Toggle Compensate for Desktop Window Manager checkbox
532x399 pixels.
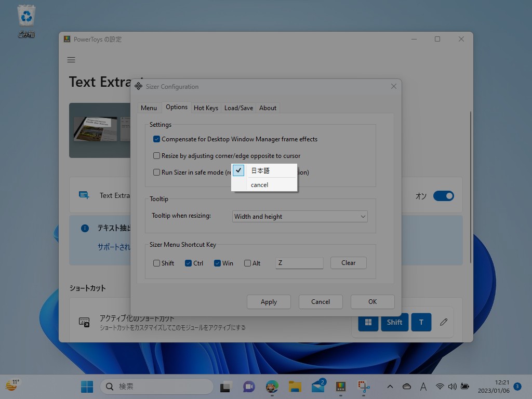click(x=156, y=139)
